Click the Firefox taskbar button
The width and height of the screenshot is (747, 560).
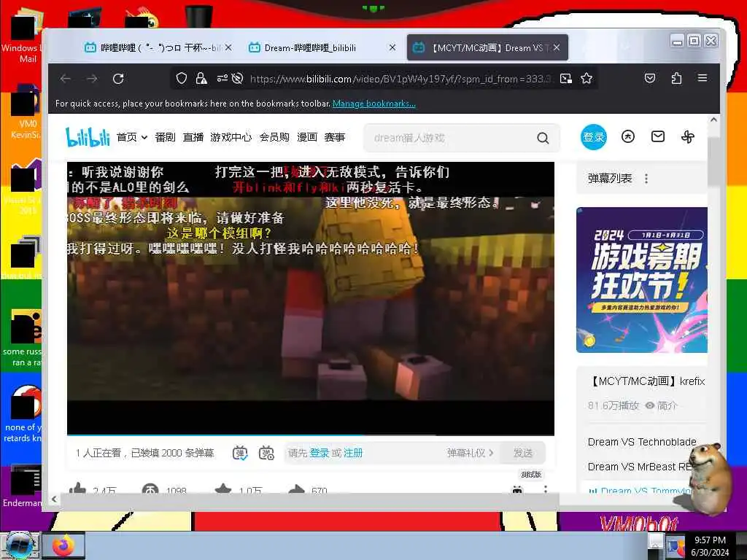(x=63, y=545)
